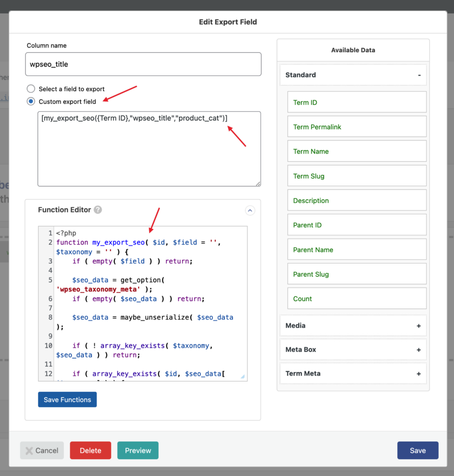Image resolution: width=454 pixels, height=476 pixels.
Task: Collapse the Function Editor panel
Action: [x=250, y=211]
